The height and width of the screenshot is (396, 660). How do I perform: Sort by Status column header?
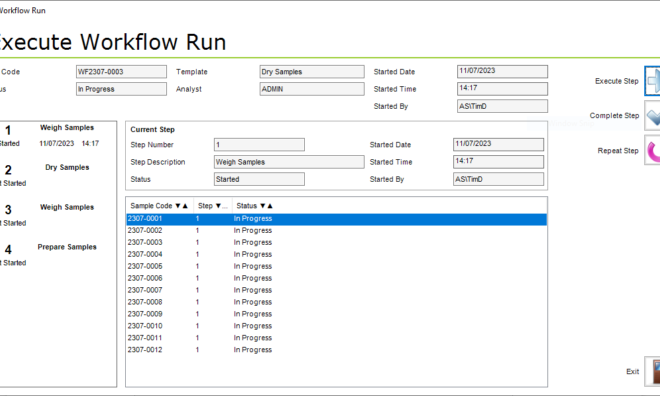[254, 206]
